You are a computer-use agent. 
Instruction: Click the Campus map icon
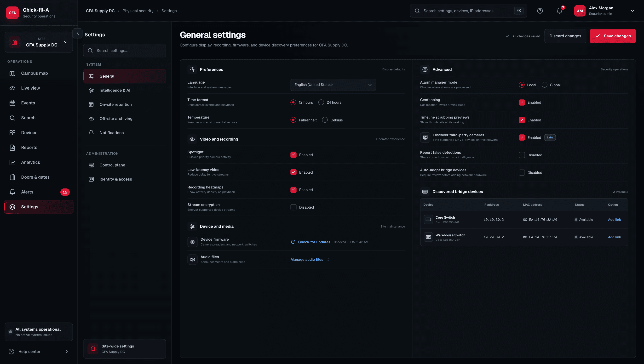pos(12,73)
